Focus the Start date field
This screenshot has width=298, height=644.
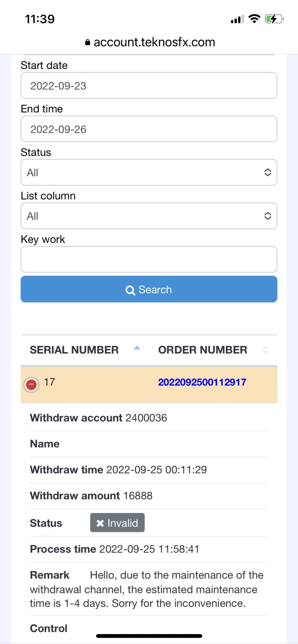[149, 86]
